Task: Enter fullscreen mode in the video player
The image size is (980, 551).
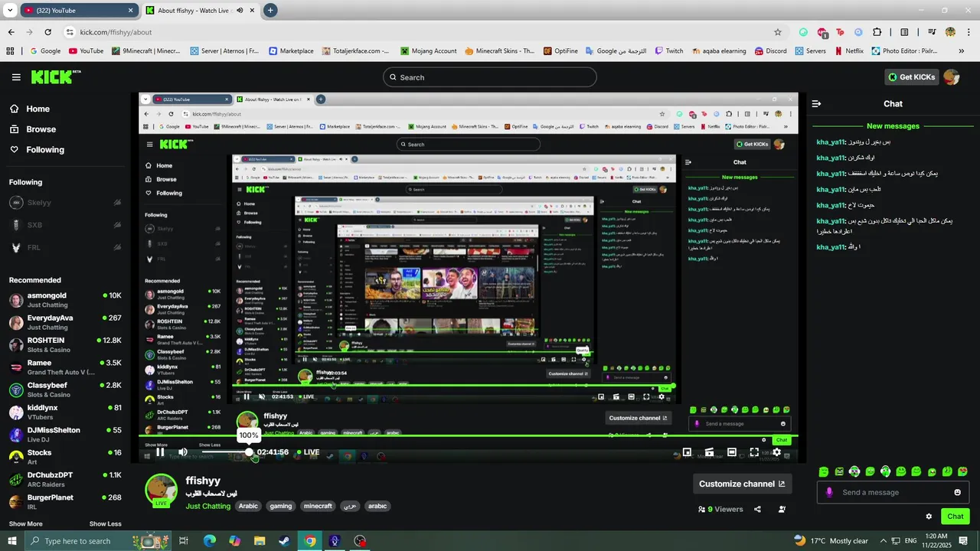Action: pyautogui.click(x=754, y=452)
